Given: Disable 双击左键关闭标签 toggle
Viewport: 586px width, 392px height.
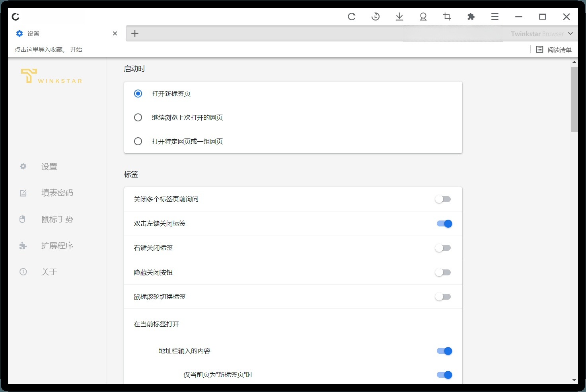Looking at the screenshot, I should pos(444,224).
